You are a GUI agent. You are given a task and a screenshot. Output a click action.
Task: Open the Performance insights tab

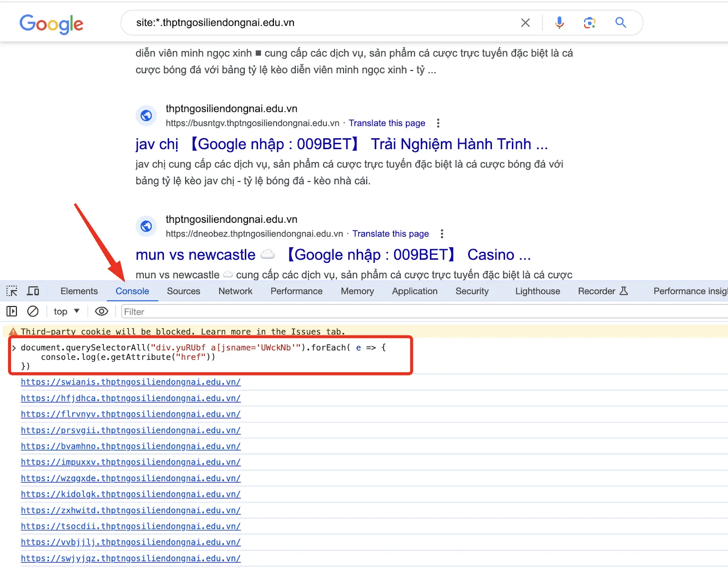click(690, 291)
